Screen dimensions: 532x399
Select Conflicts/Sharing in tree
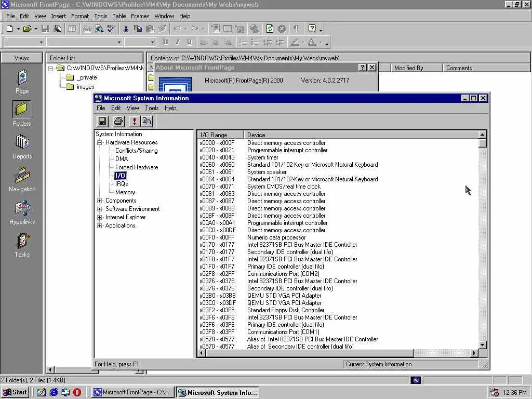coord(137,151)
